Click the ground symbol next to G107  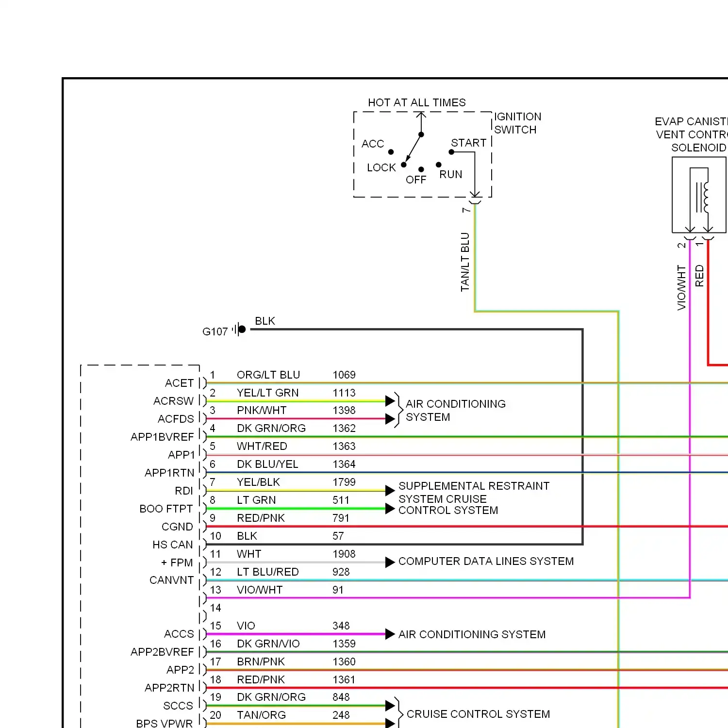pyautogui.click(x=239, y=330)
